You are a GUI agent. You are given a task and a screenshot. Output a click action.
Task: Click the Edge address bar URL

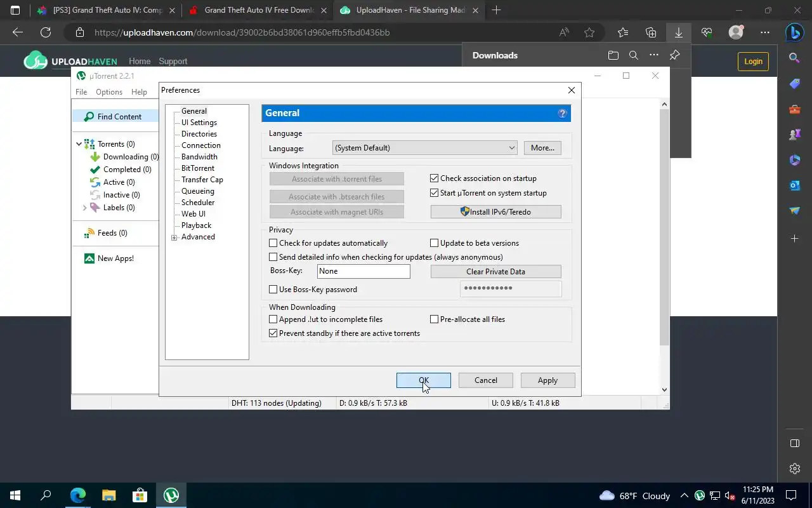(242, 32)
